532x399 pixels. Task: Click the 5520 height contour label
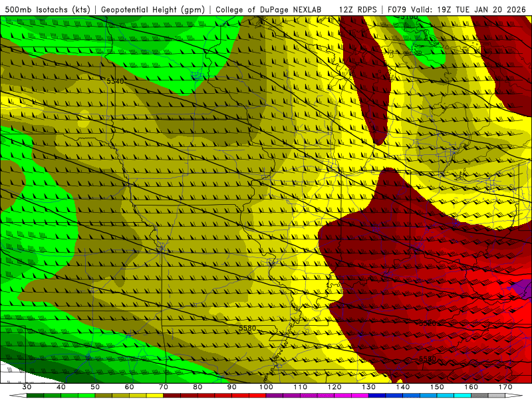pyautogui.click(x=428, y=323)
